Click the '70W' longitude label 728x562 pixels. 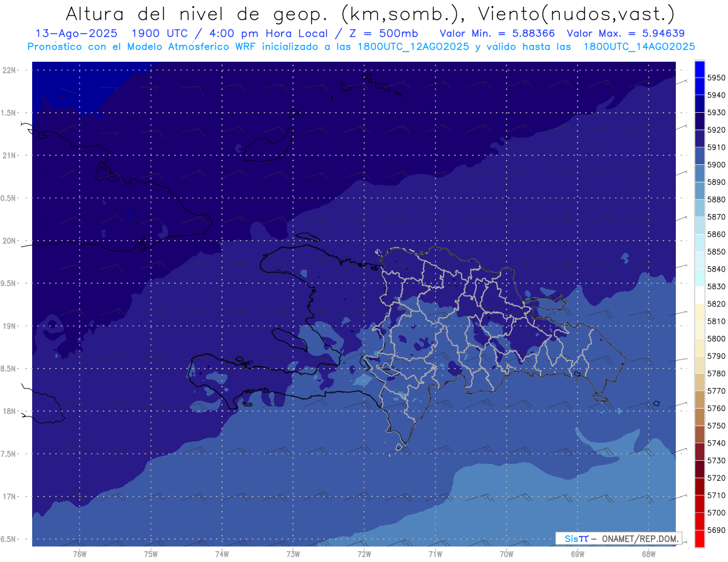(506, 554)
